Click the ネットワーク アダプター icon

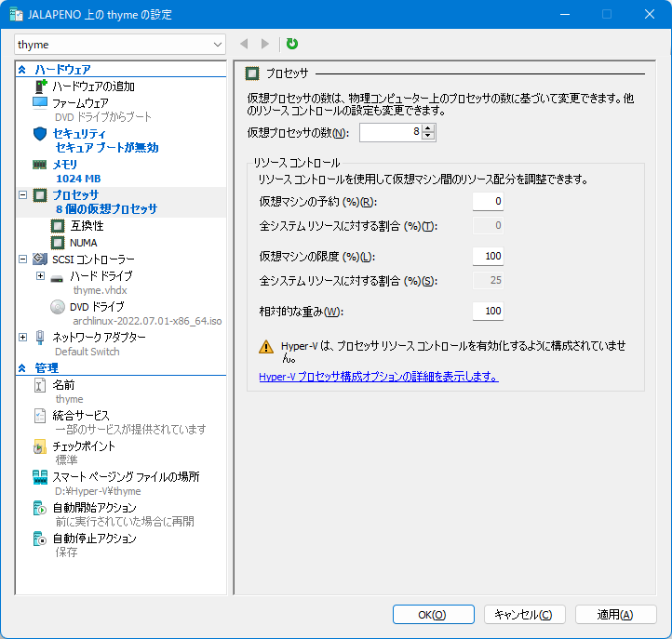tap(40, 338)
